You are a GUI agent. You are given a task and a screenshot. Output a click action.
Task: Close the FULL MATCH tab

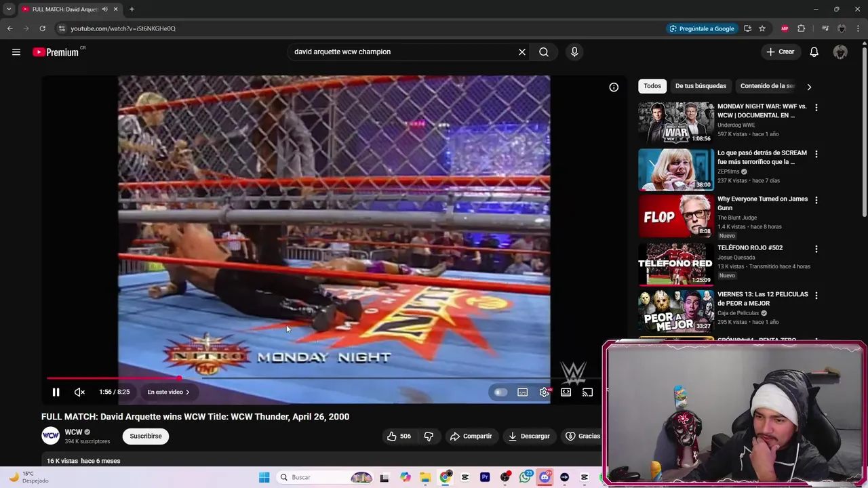click(115, 9)
